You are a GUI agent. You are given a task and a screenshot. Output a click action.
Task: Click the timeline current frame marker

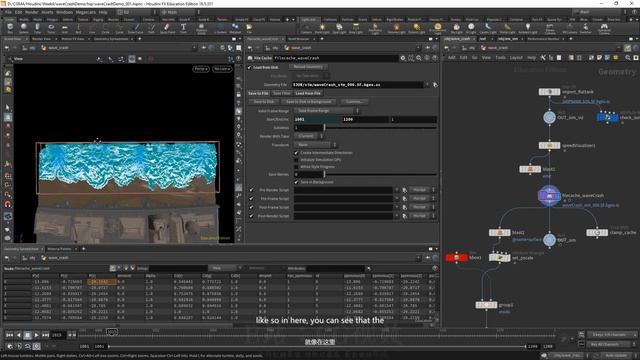(x=112, y=332)
